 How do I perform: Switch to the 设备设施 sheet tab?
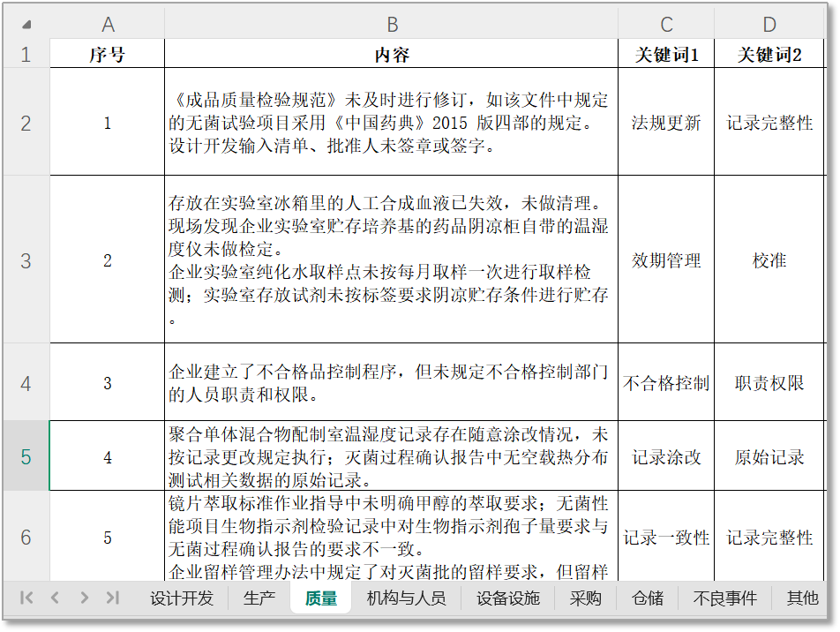pyautogui.click(x=508, y=598)
